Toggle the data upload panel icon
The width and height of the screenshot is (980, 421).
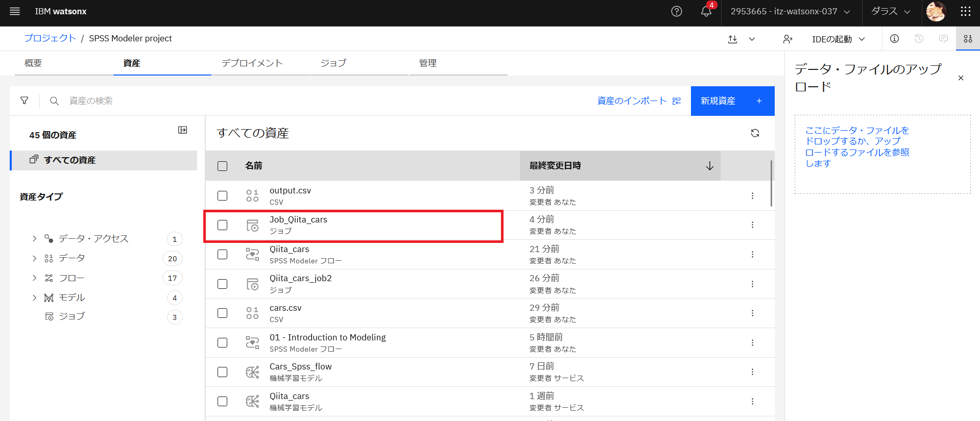(968, 39)
